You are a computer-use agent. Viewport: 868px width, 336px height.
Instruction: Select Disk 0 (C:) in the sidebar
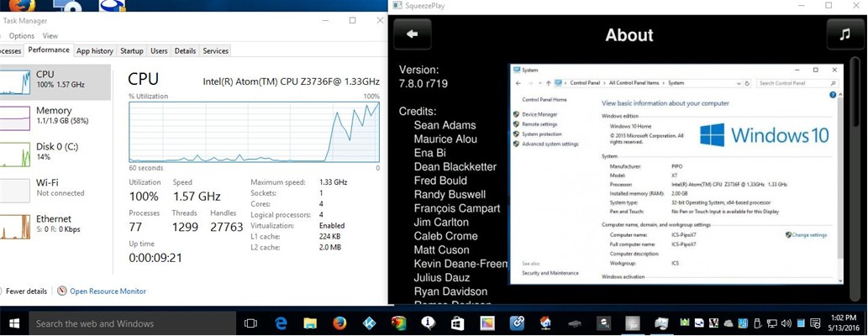click(x=55, y=152)
